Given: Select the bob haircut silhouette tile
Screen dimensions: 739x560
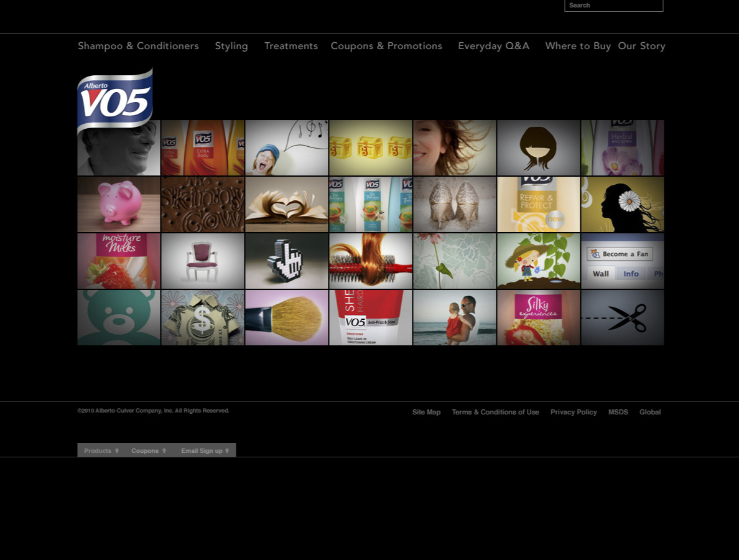Looking at the screenshot, I should tap(538, 148).
